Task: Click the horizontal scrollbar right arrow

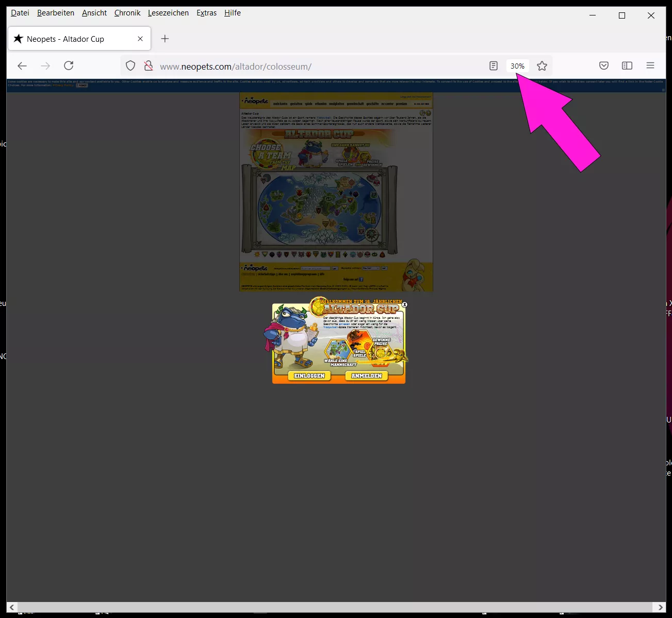Action: (x=660, y=607)
